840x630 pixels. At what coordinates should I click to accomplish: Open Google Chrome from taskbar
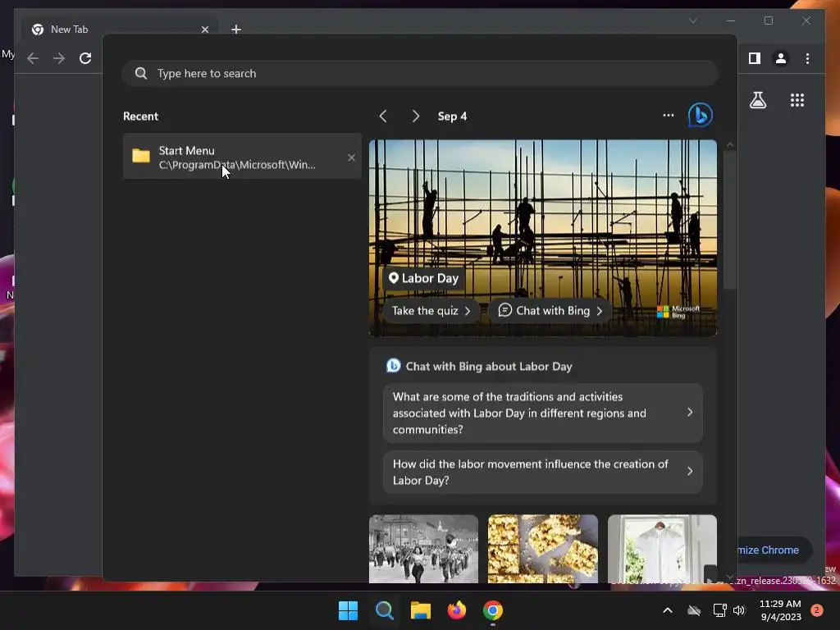pyautogui.click(x=493, y=610)
